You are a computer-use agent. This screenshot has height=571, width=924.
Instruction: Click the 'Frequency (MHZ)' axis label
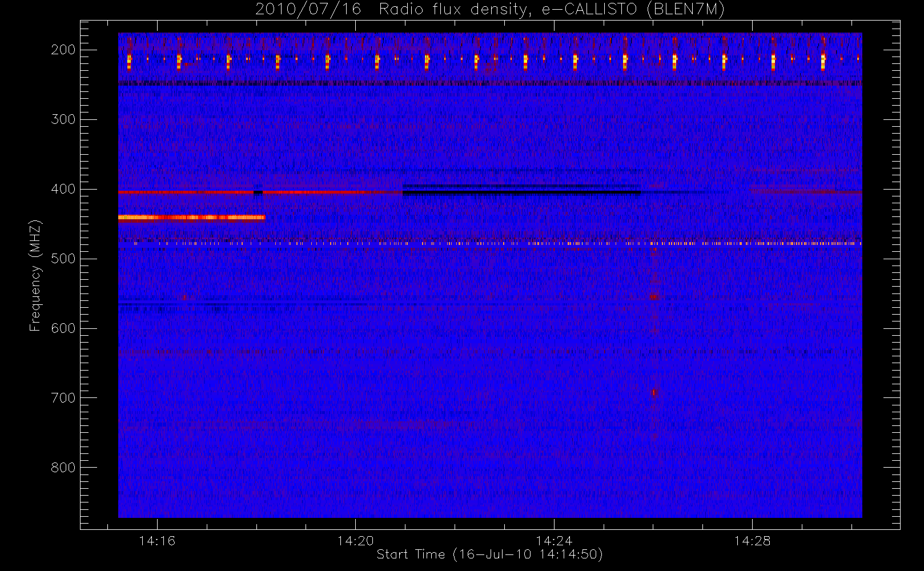pos(35,275)
